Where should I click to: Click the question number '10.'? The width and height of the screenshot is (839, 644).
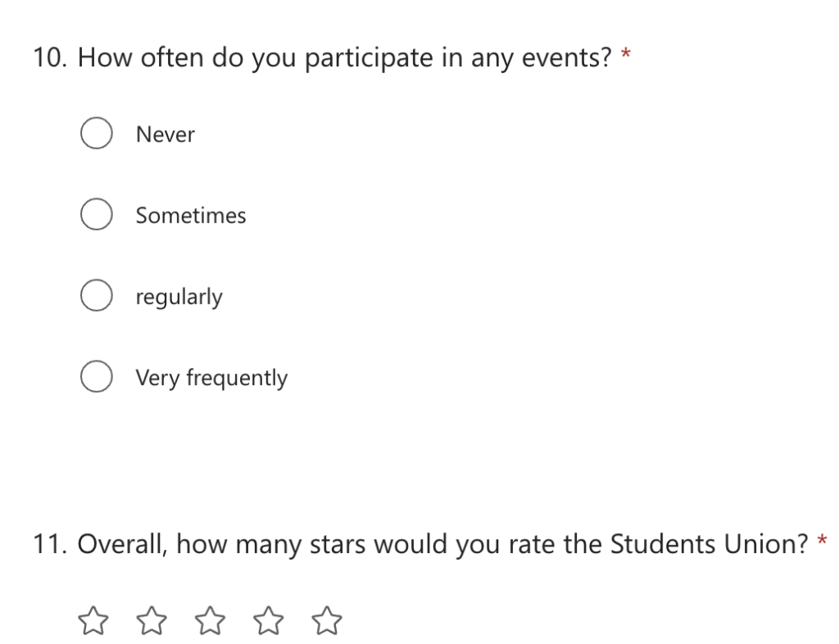(50, 57)
